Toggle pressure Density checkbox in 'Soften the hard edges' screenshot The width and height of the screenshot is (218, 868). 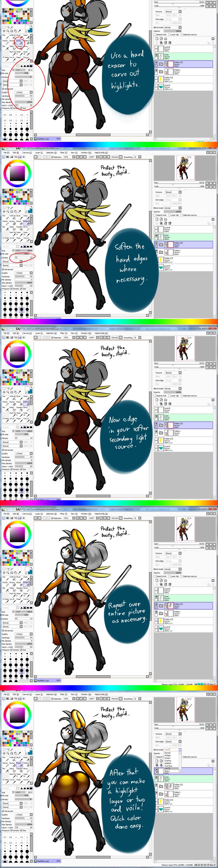[x=11, y=289]
